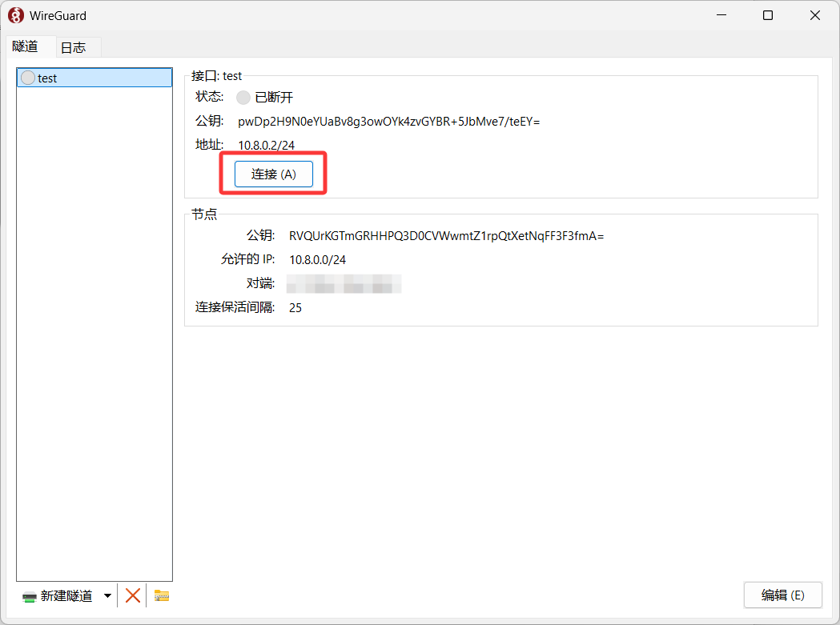Click the peer public key RVQUrKGTmGRHHPQ3D0CVWwmtZ1rpQtXetNqFF3F3fmA=
The width and height of the screenshot is (840, 625).
(x=446, y=236)
